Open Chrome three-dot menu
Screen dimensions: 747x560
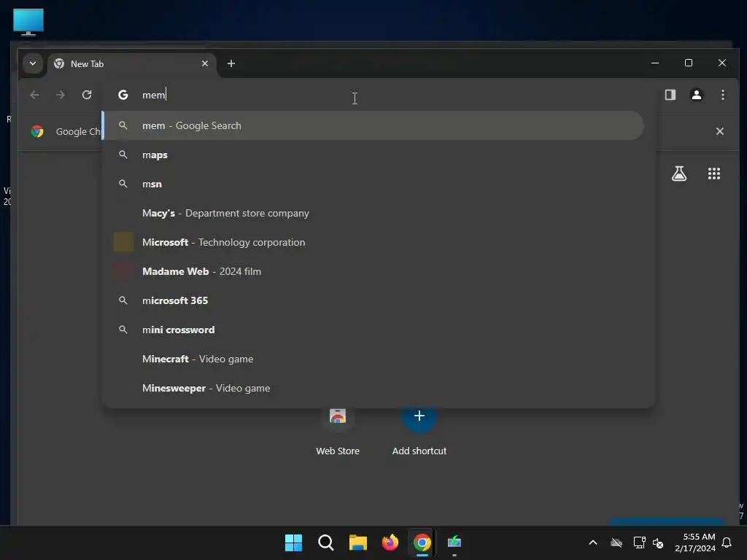[x=723, y=95]
